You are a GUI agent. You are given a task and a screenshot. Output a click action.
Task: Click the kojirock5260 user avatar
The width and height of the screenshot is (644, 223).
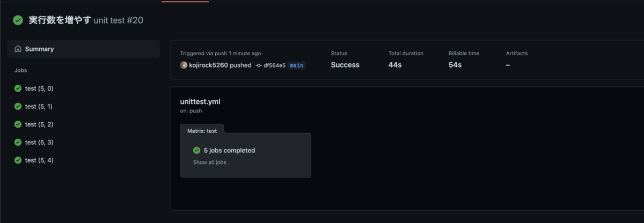click(184, 65)
